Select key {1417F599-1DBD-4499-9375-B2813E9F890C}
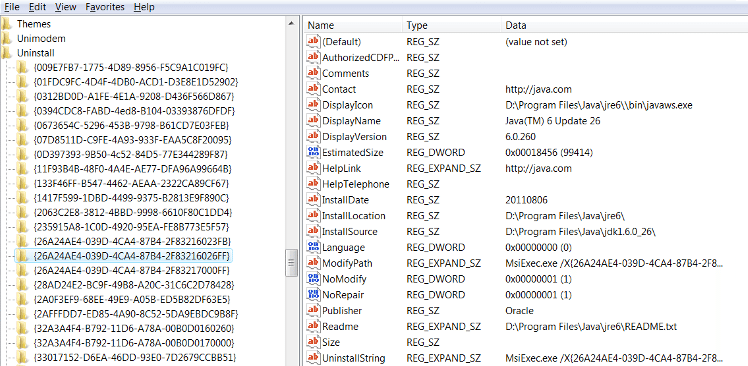Screen dimensions: 748x366 pos(132,198)
